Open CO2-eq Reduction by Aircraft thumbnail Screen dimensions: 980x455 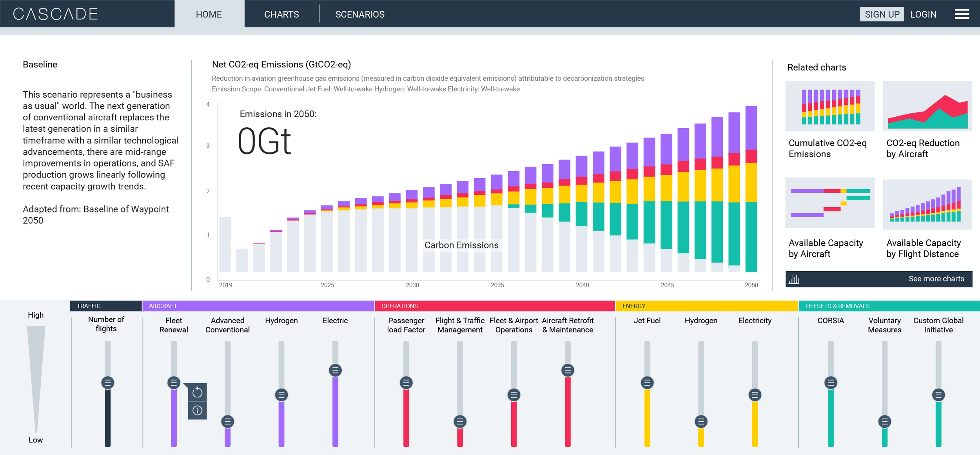click(x=927, y=107)
